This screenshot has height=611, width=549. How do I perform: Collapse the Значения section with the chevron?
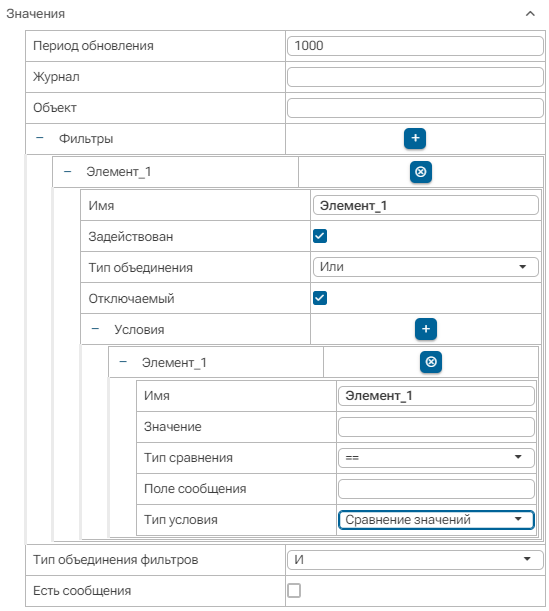click(530, 14)
